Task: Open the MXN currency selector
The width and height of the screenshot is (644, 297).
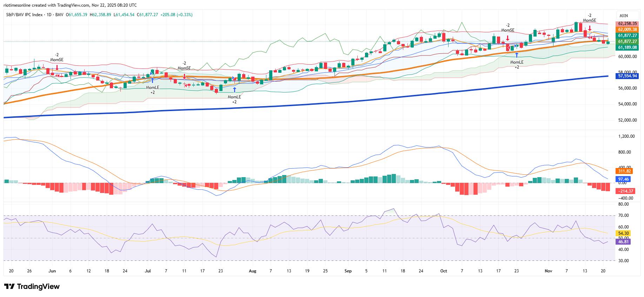Action: pos(623,16)
